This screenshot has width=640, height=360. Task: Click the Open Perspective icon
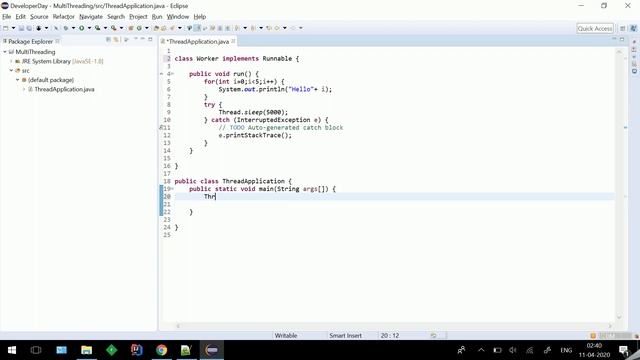coord(623,28)
